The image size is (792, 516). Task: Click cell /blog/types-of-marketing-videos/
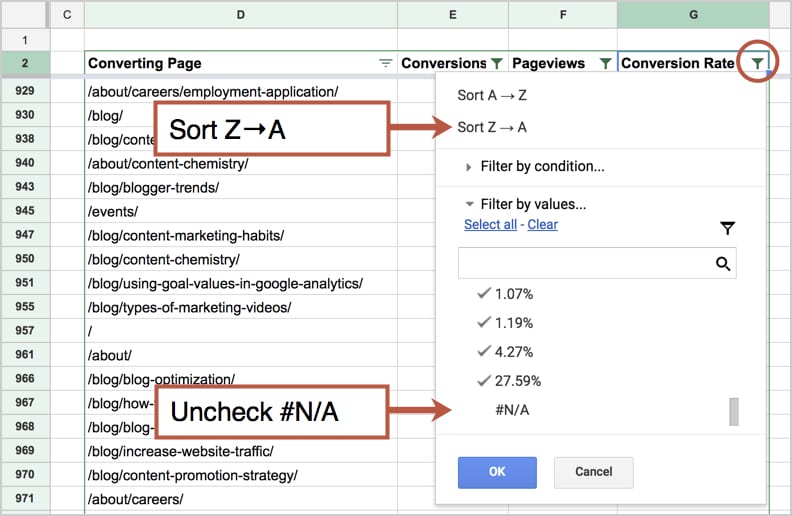pos(241,307)
